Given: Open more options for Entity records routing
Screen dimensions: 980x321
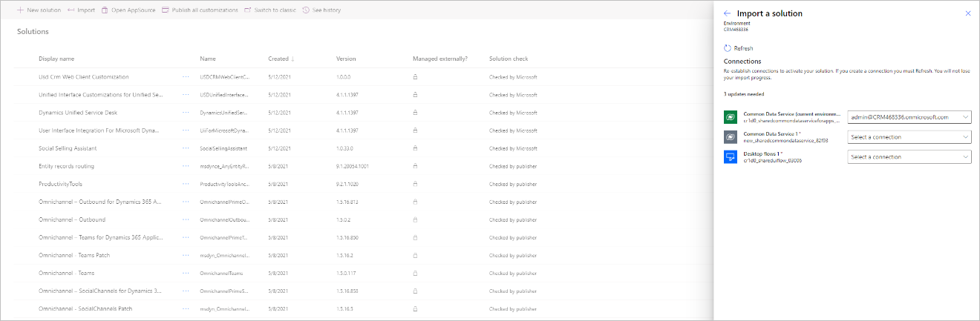Looking at the screenshot, I should pyautogui.click(x=186, y=166).
